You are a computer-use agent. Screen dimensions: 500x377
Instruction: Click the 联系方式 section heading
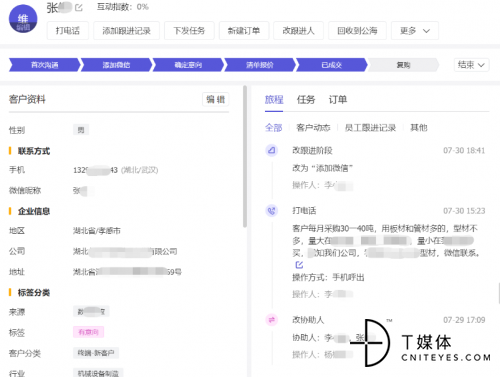coord(34,151)
